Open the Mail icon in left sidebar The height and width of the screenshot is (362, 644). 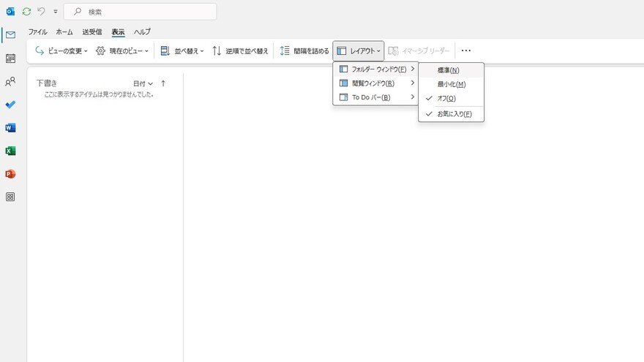10,35
